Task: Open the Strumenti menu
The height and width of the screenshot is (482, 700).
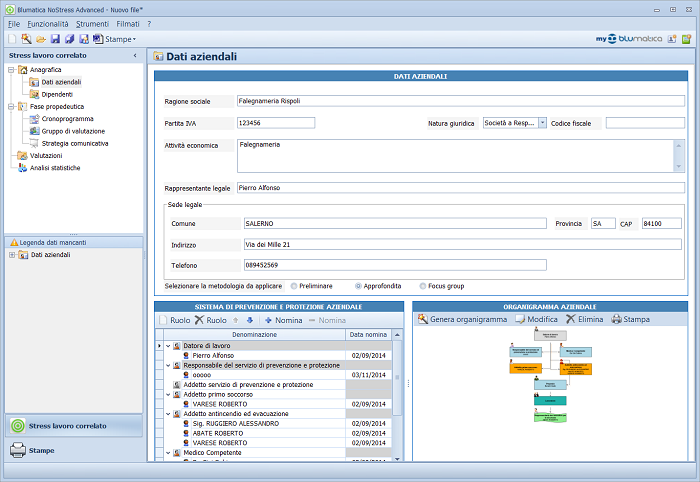Action: (x=93, y=23)
